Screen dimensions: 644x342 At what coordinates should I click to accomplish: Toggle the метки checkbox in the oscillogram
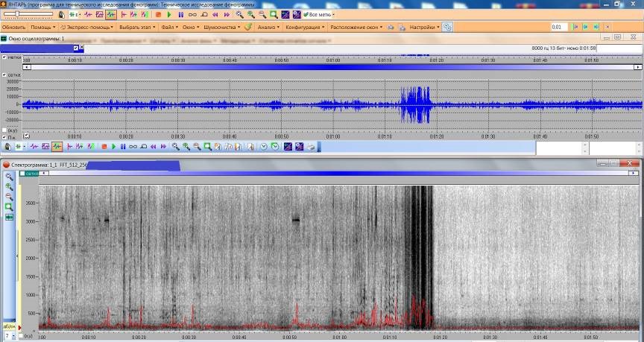4,57
